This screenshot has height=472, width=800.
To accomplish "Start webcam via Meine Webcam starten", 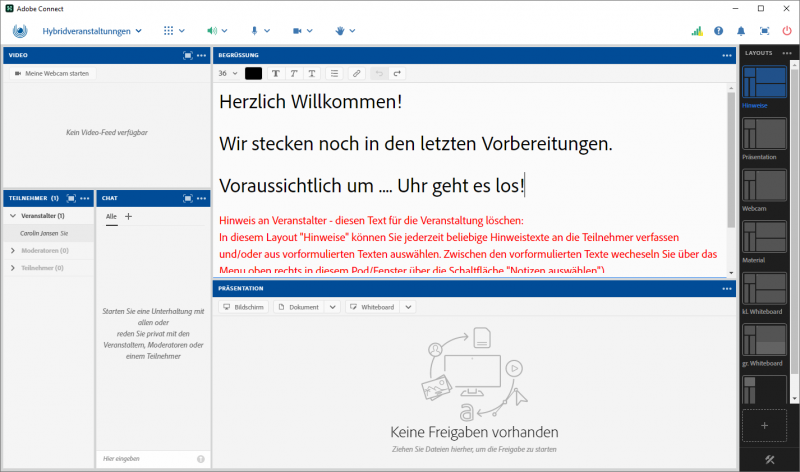I will point(53,73).
